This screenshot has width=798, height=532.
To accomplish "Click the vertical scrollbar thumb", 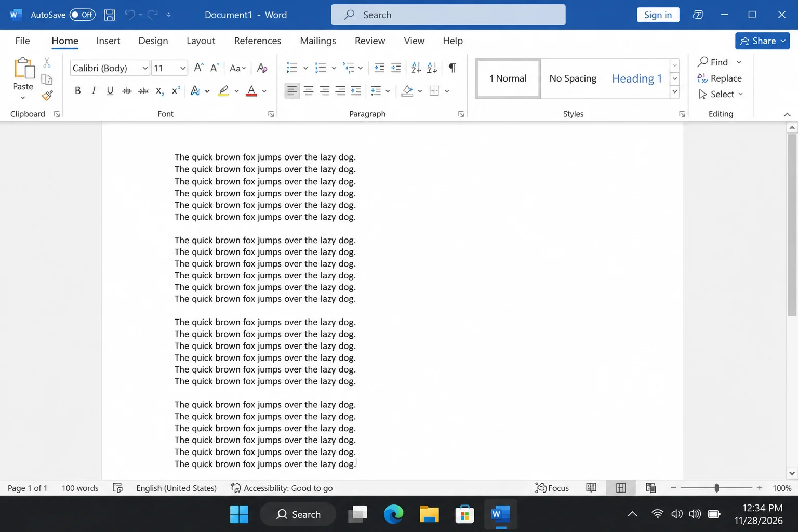I will pyautogui.click(x=792, y=225).
